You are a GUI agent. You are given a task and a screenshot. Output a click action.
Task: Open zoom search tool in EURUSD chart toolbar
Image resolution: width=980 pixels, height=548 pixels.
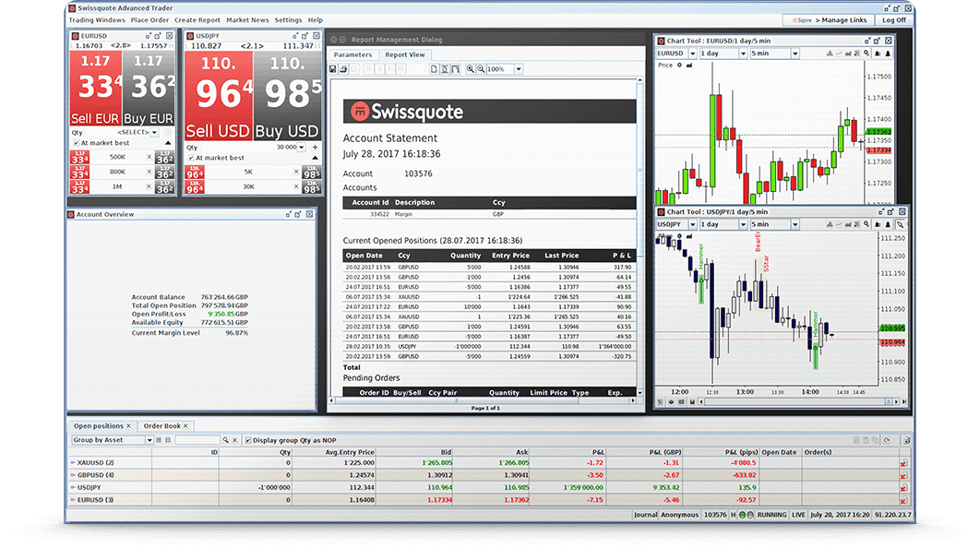tap(866, 54)
